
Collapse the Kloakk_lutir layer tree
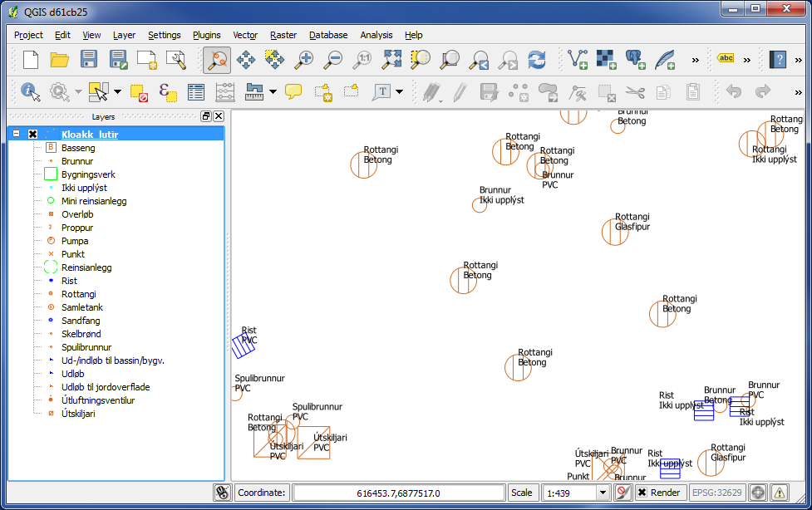(17, 134)
